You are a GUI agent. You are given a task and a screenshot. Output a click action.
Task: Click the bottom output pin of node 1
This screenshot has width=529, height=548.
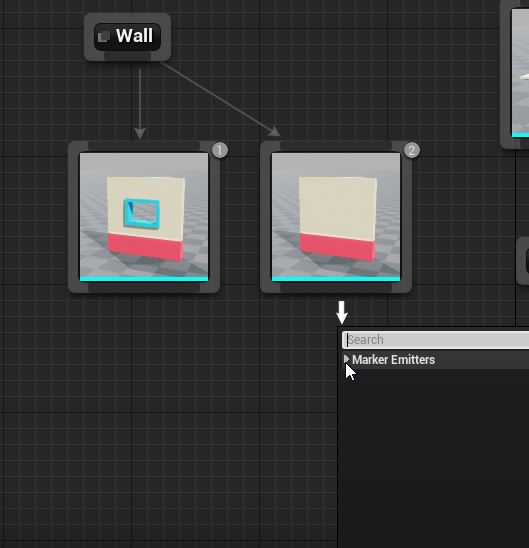[x=144, y=288]
